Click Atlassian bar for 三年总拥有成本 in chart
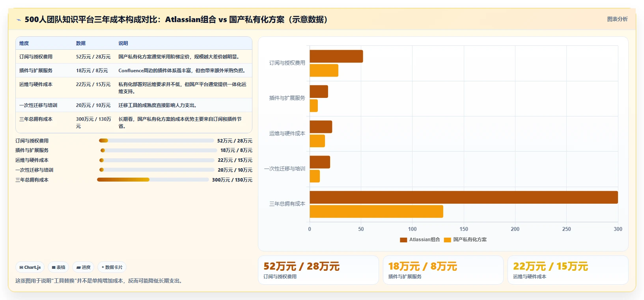The image size is (644, 300). 464,197
